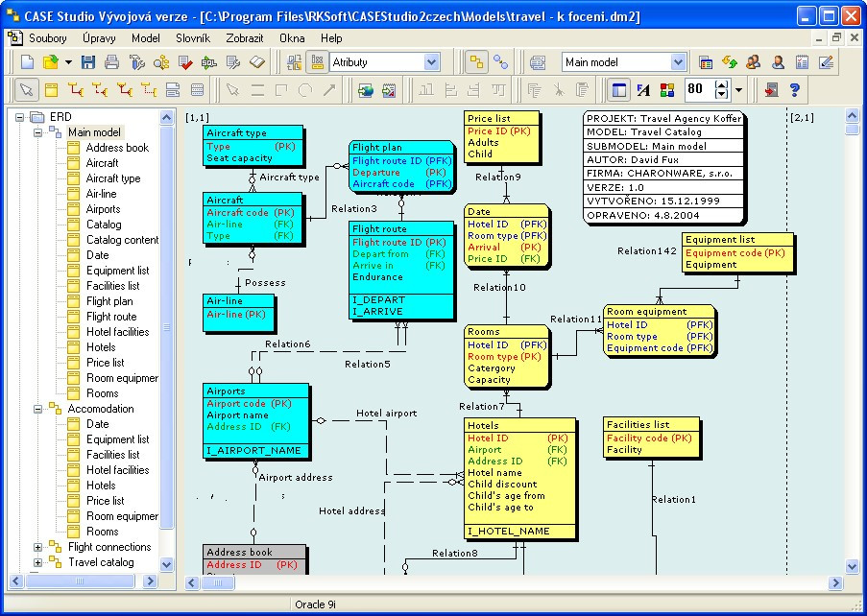Click the colored table icon right of Main model combo
The image size is (867, 616).
[x=705, y=61]
